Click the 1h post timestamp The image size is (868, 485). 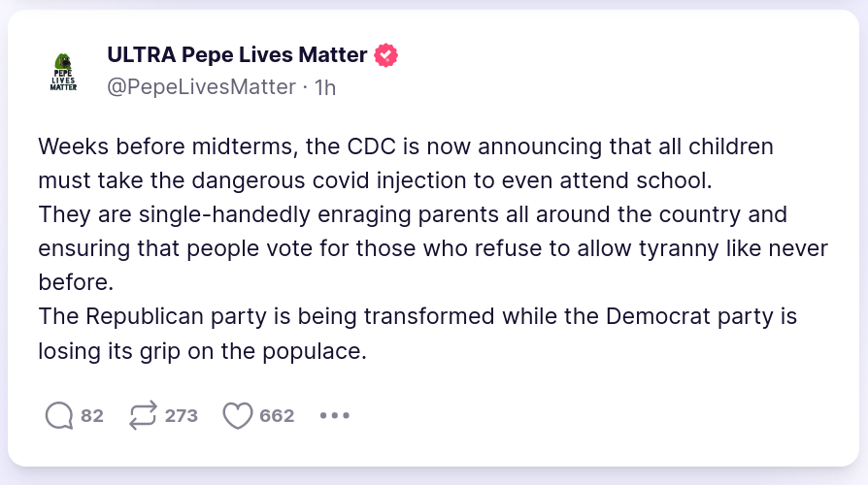click(326, 87)
